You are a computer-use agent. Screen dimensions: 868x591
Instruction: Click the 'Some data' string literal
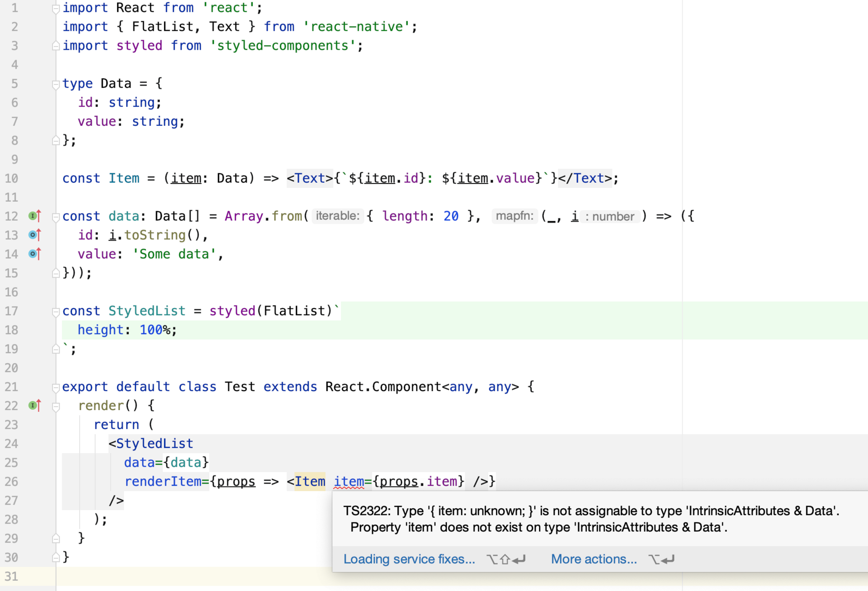point(175,254)
